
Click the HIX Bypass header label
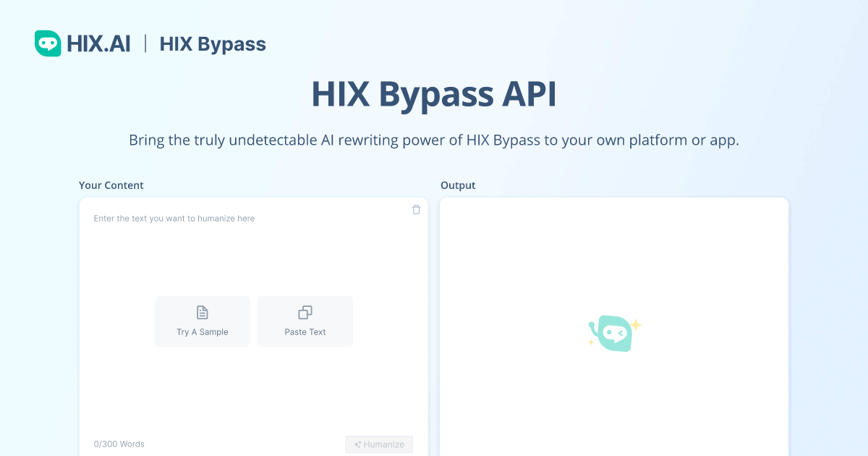click(212, 43)
